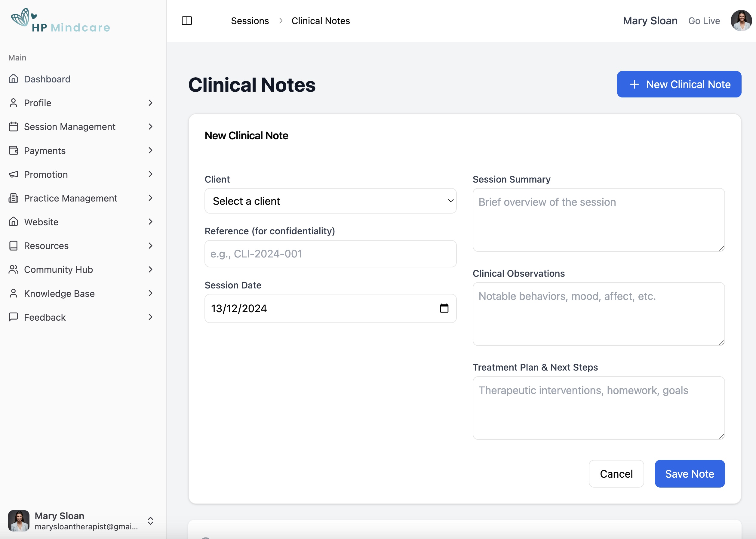The width and height of the screenshot is (756, 539).
Task: Open the sidebar panel toggle
Action: (x=187, y=20)
